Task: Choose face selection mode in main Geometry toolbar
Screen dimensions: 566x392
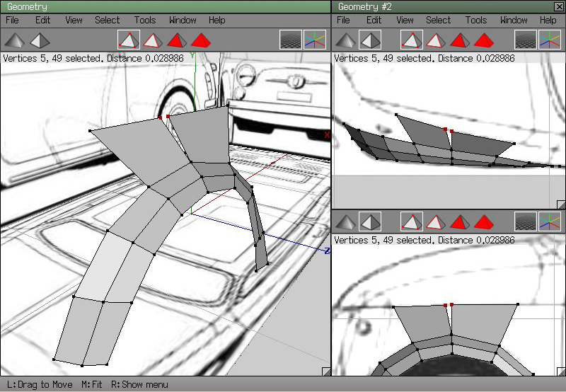Action: [x=177, y=40]
